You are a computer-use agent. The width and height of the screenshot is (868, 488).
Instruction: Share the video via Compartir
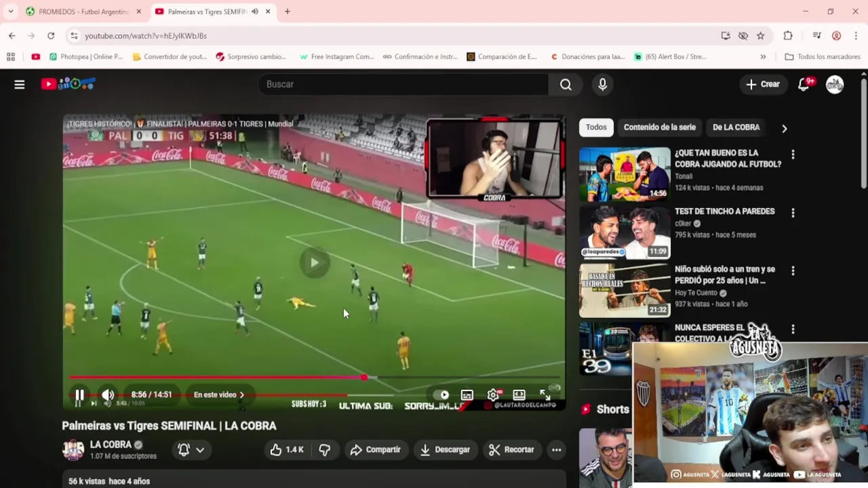(375, 449)
